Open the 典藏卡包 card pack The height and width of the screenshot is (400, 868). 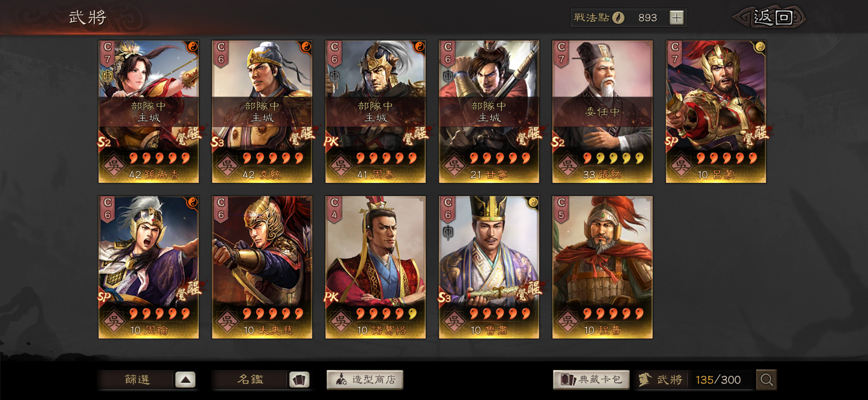[591, 380]
